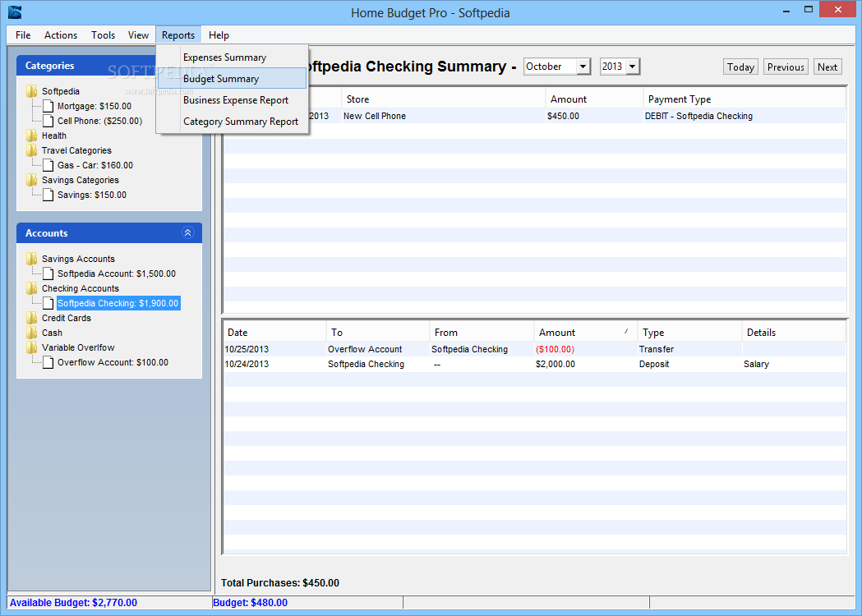Open the month dropdown showing October
Image resolution: width=862 pixels, height=616 pixels.
(583, 67)
